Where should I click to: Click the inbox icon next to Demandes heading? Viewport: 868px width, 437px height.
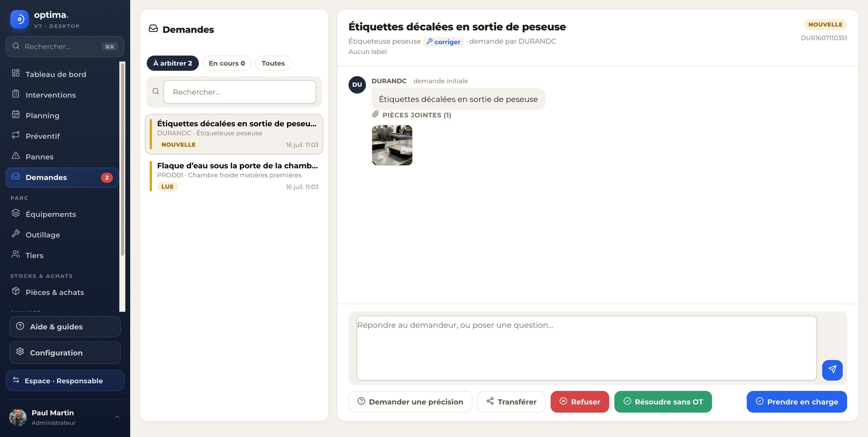[153, 29]
